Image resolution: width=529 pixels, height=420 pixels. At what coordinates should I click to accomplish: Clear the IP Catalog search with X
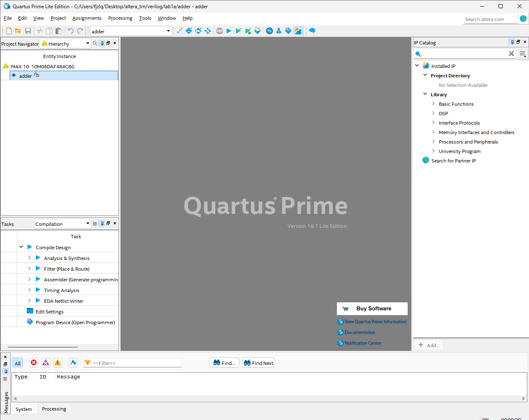click(x=511, y=53)
